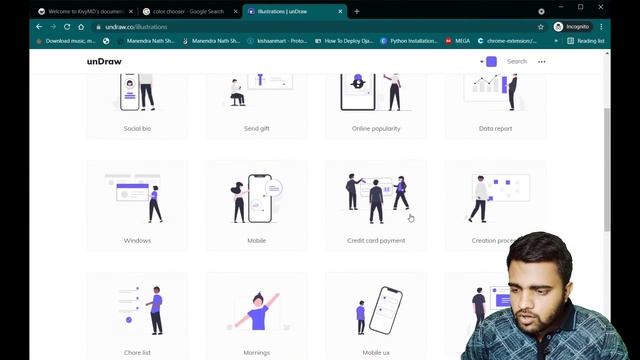This screenshot has height=360, width=640.
Task: Close the color chooser Google Search tab
Action: [x=236, y=11]
